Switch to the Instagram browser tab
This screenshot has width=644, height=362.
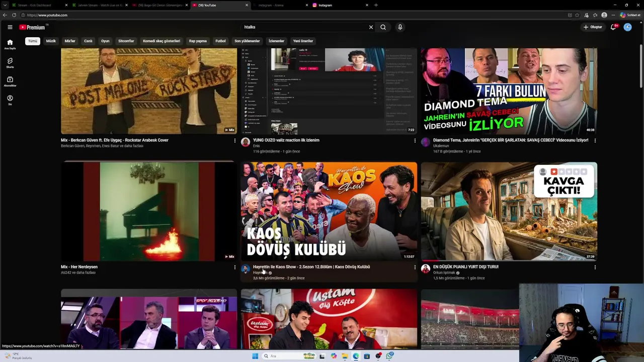point(341,5)
